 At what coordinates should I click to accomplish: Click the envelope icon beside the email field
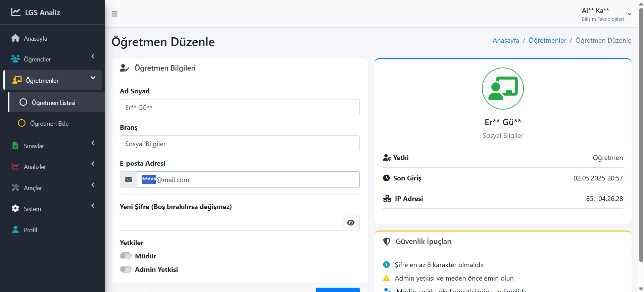click(x=129, y=179)
